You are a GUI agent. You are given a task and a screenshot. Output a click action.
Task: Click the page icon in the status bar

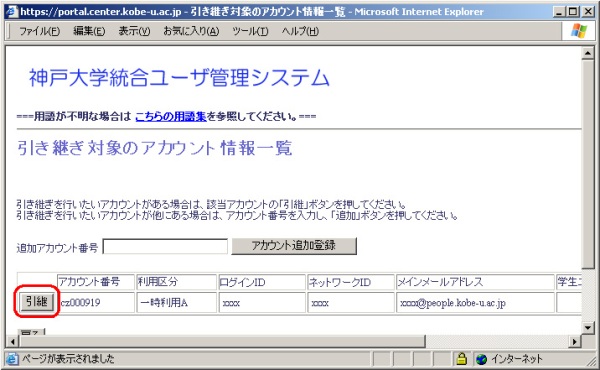coord(12,359)
